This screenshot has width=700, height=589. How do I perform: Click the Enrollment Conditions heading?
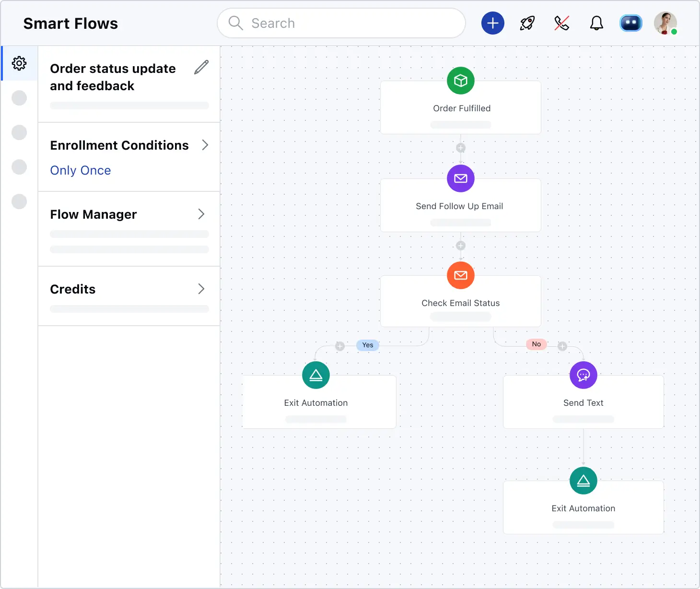(x=119, y=145)
